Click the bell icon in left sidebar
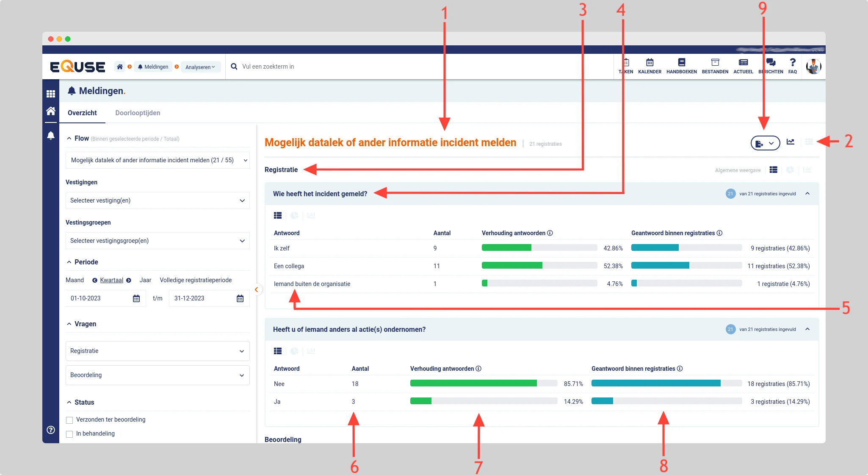 click(51, 136)
